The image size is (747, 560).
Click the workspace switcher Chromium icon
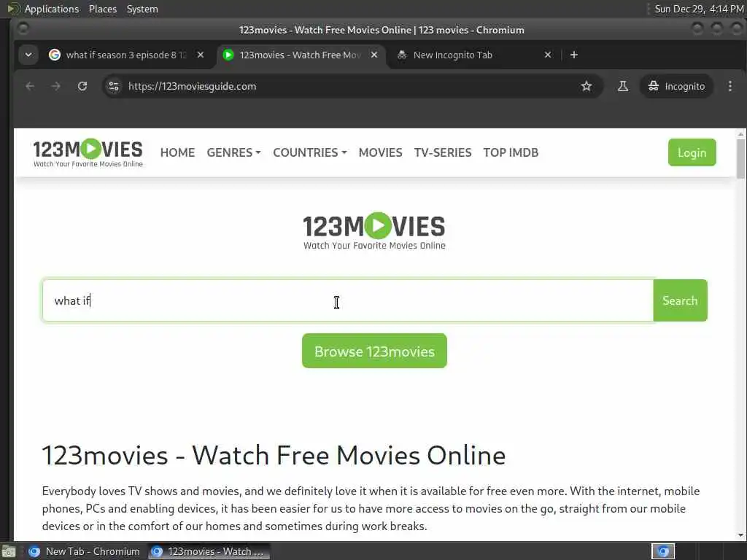coord(663,551)
